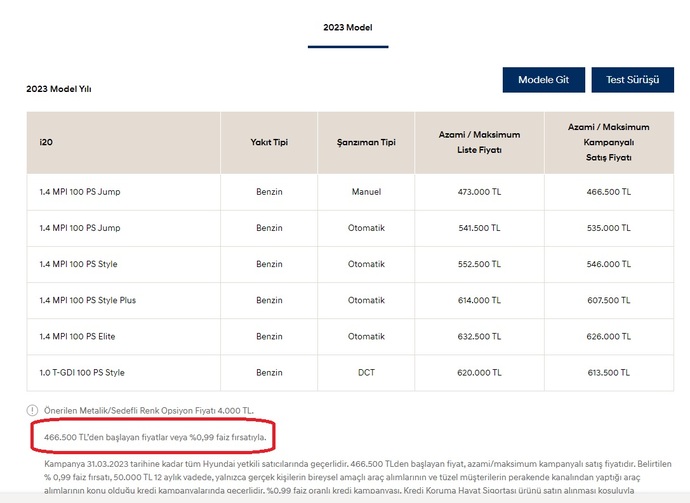
Task: Select the 1.0 T-GDI 100 PS Style row
Action: pyautogui.click(x=350, y=372)
